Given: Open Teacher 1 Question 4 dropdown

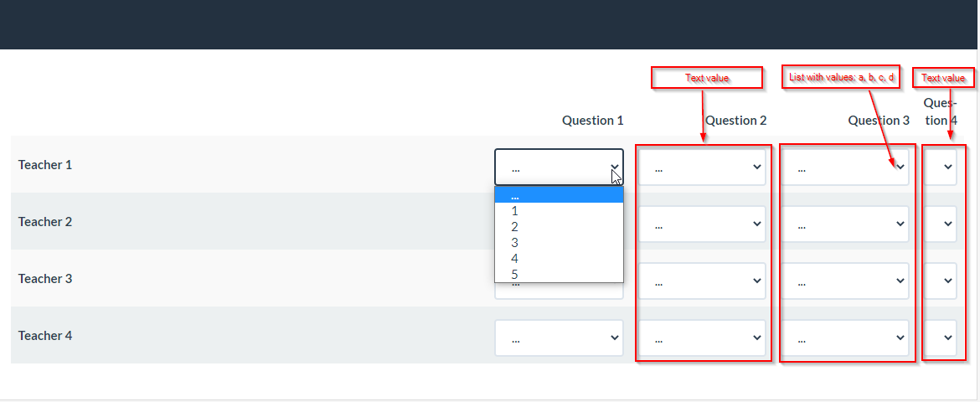Looking at the screenshot, I should point(941,167).
